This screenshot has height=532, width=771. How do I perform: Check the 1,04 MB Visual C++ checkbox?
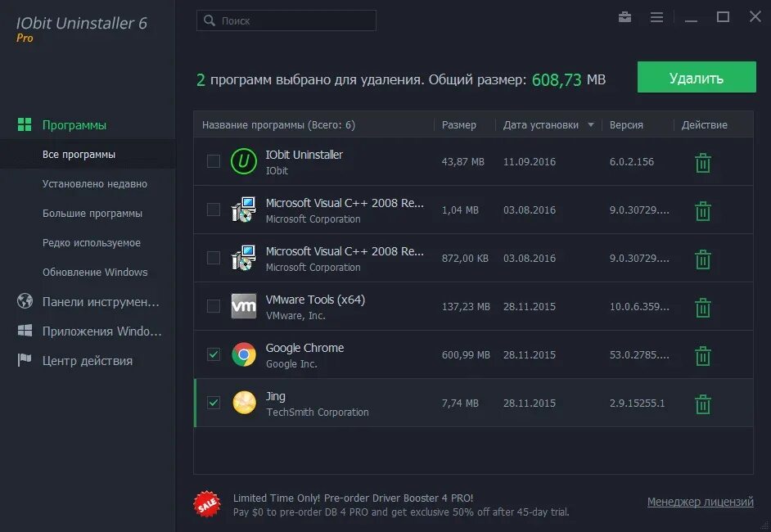tap(214, 210)
